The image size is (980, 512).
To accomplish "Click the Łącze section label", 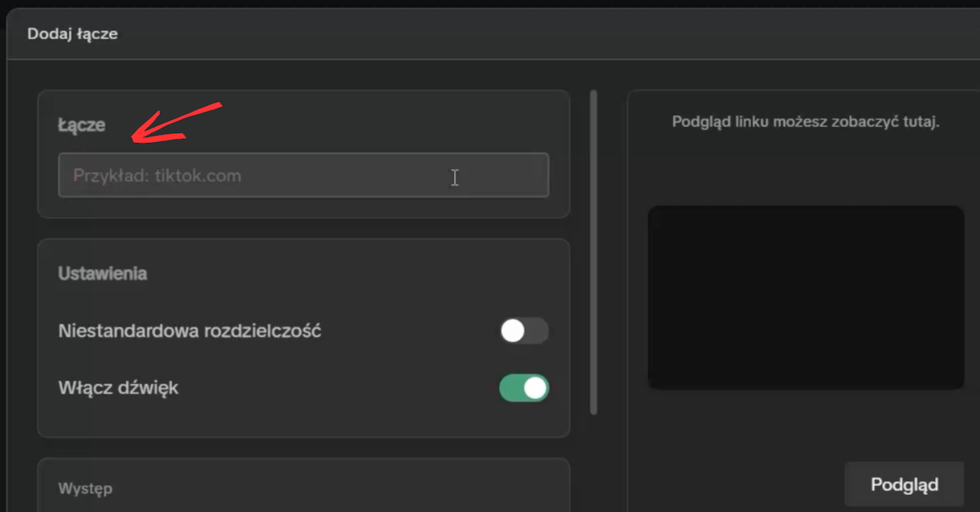I will click(82, 126).
